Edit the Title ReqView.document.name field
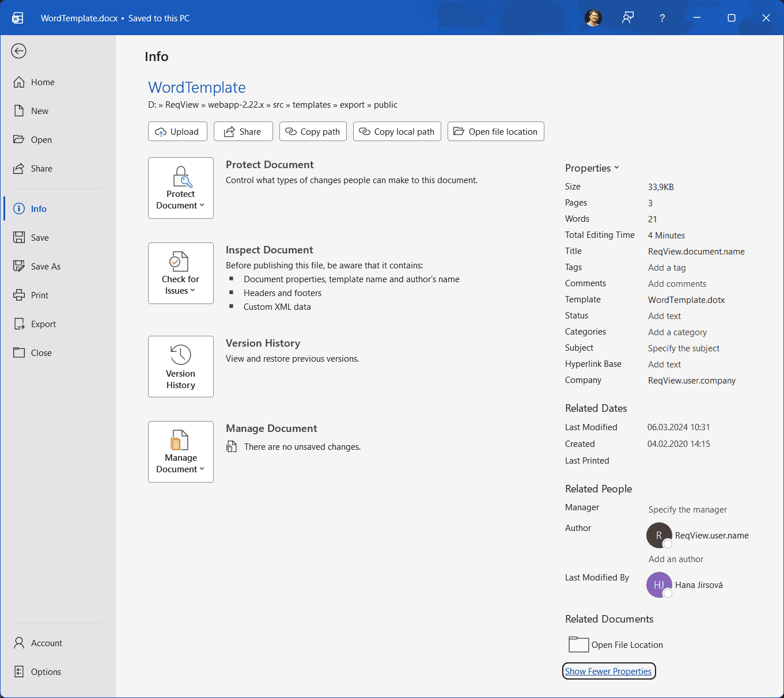The width and height of the screenshot is (784, 698). (696, 252)
